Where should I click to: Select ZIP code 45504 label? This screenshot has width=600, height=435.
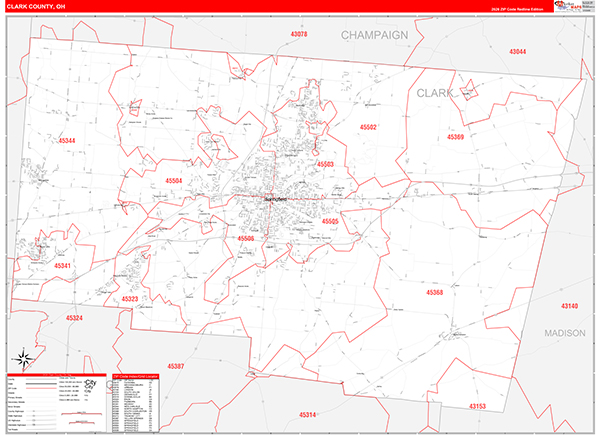click(x=174, y=181)
